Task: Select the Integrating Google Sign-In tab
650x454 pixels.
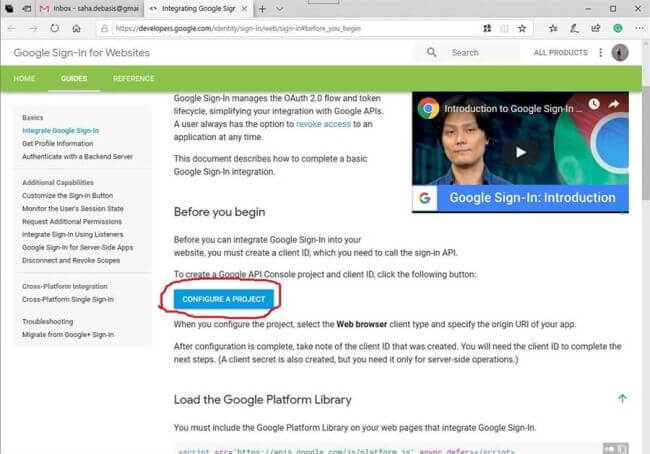Action: click(198, 9)
